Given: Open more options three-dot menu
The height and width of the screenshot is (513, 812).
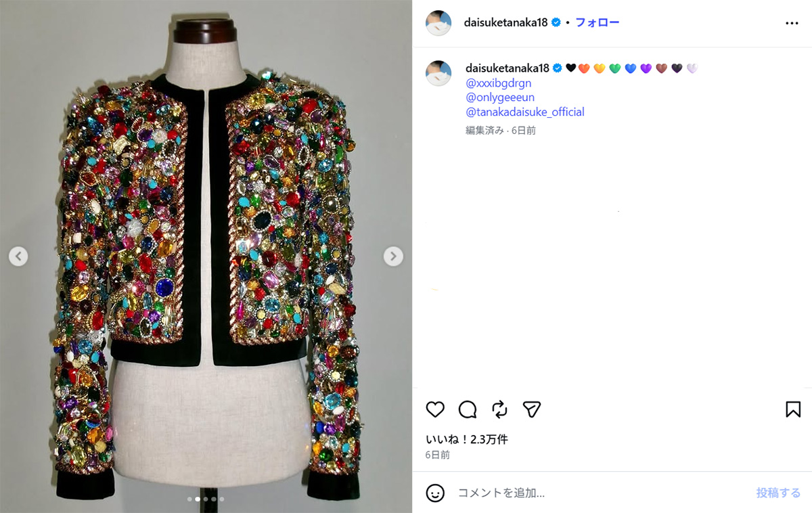Looking at the screenshot, I should 792,23.
